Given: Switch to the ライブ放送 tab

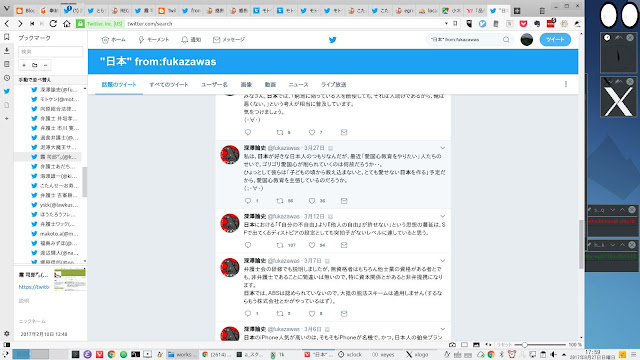Looking at the screenshot, I should tap(333, 84).
